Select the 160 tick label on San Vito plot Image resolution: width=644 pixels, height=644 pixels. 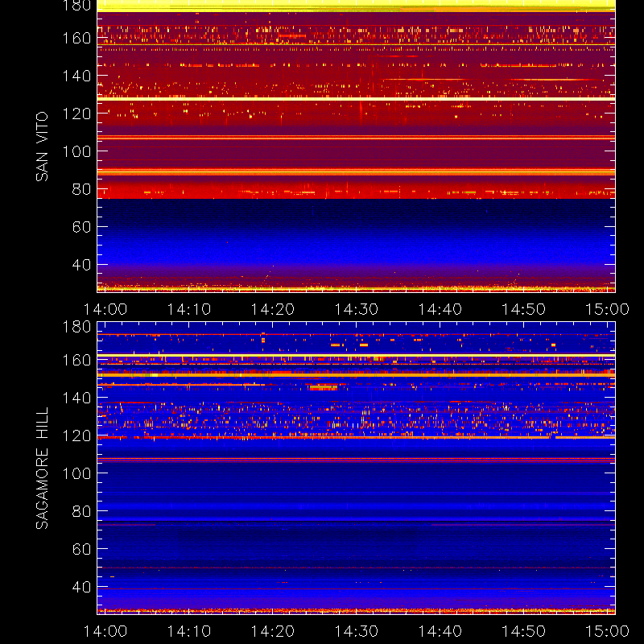pyautogui.click(x=76, y=38)
